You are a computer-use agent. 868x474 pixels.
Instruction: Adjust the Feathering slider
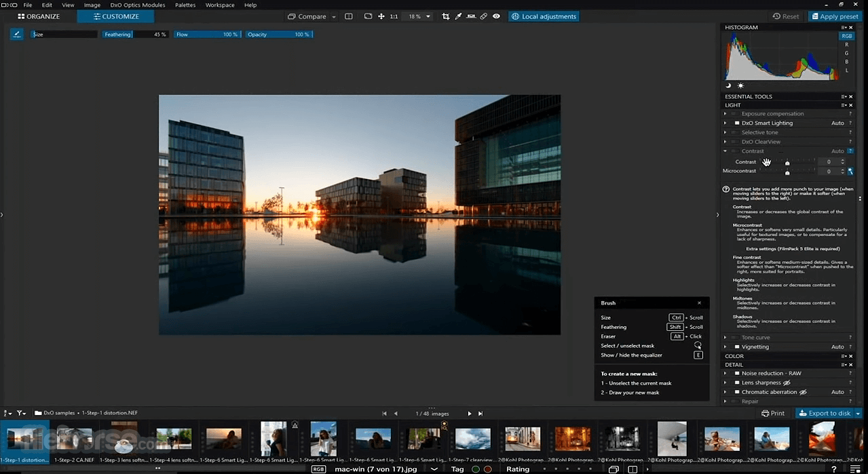click(x=134, y=34)
